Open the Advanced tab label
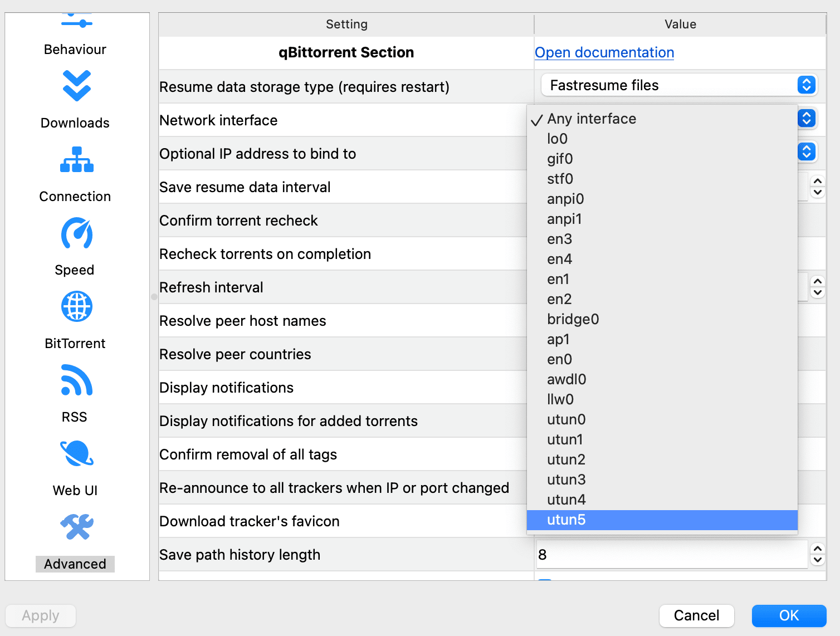The width and height of the screenshot is (840, 636). [x=75, y=564]
